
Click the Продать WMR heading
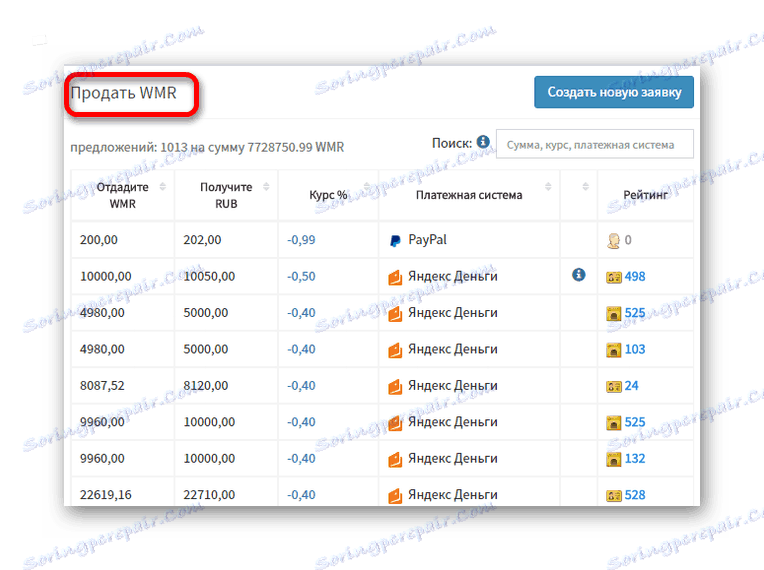tap(124, 93)
